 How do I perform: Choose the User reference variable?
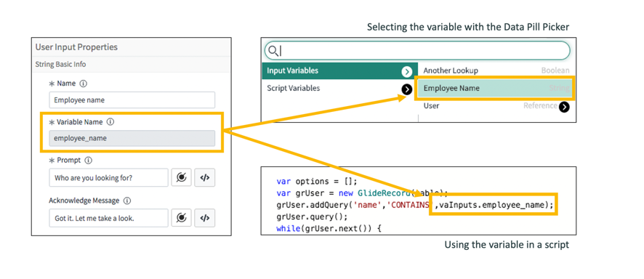[x=496, y=106]
